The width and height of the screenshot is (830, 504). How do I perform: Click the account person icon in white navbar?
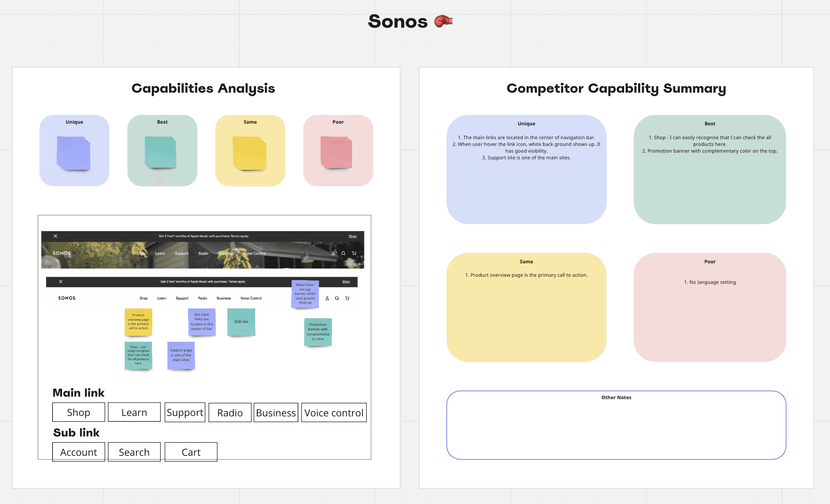pyautogui.click(x=327, y=299)
